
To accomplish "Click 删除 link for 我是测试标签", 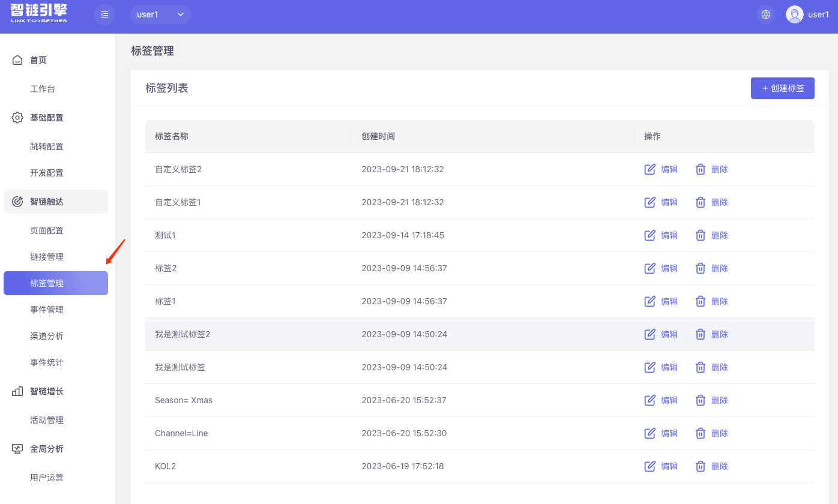I will click(719, 367).
